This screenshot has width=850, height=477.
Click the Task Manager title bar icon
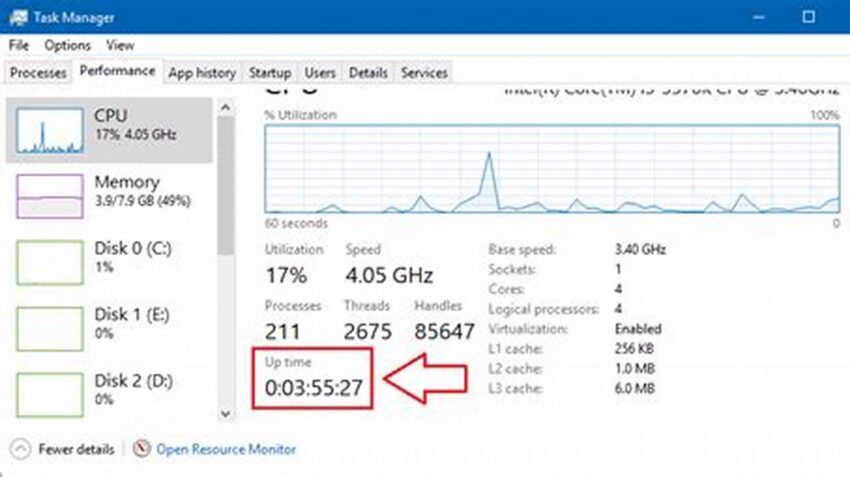click(x=18, y=17)
